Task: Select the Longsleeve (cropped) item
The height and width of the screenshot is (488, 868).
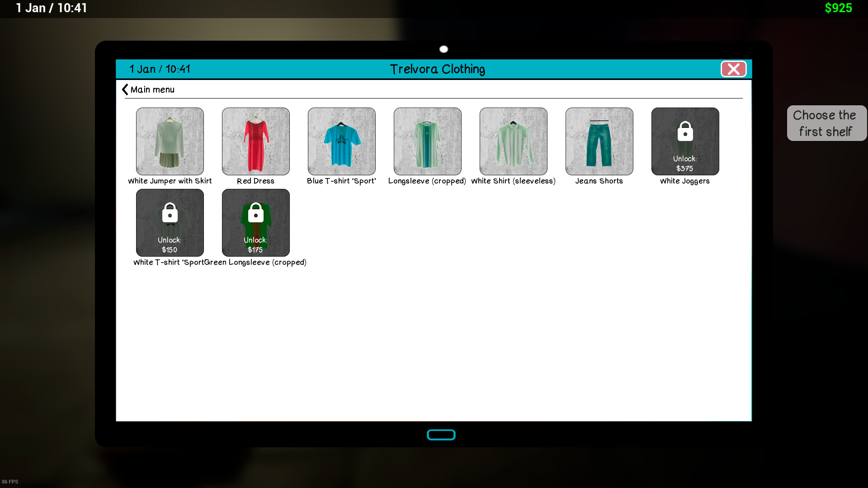Action: [427, 141]
